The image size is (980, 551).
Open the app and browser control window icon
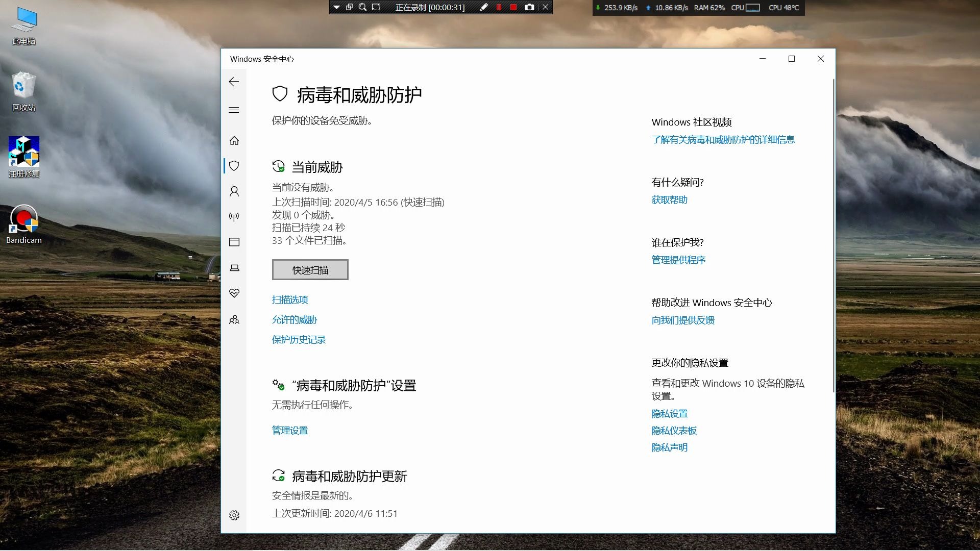pyautogui.click(x=234, y=242)
